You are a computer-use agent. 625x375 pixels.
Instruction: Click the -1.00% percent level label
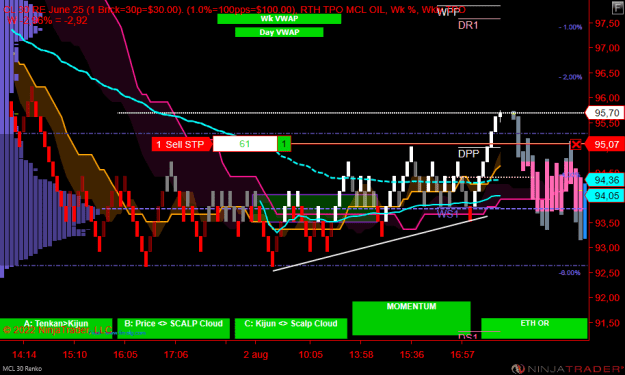tap(570, 27)
